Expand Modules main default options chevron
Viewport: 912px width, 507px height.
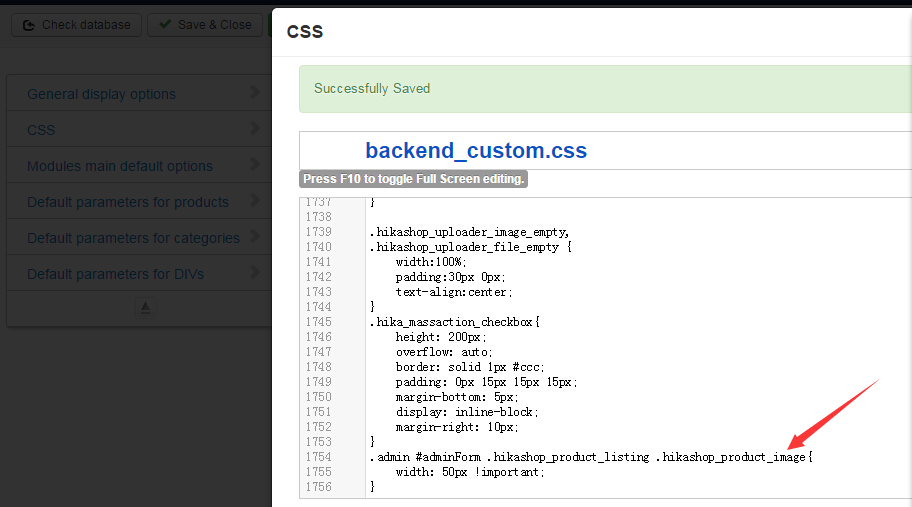pyautogui.click(x=256, y=165)
